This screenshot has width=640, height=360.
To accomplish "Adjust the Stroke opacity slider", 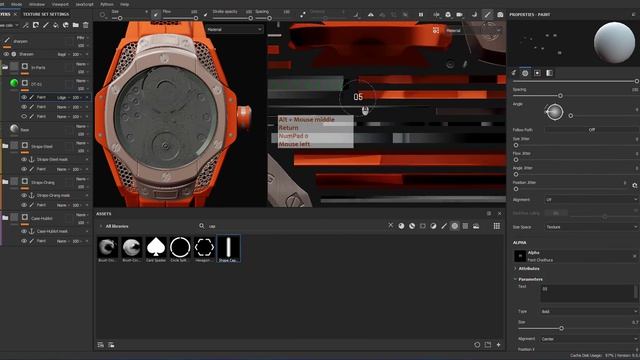I will 231,18.
